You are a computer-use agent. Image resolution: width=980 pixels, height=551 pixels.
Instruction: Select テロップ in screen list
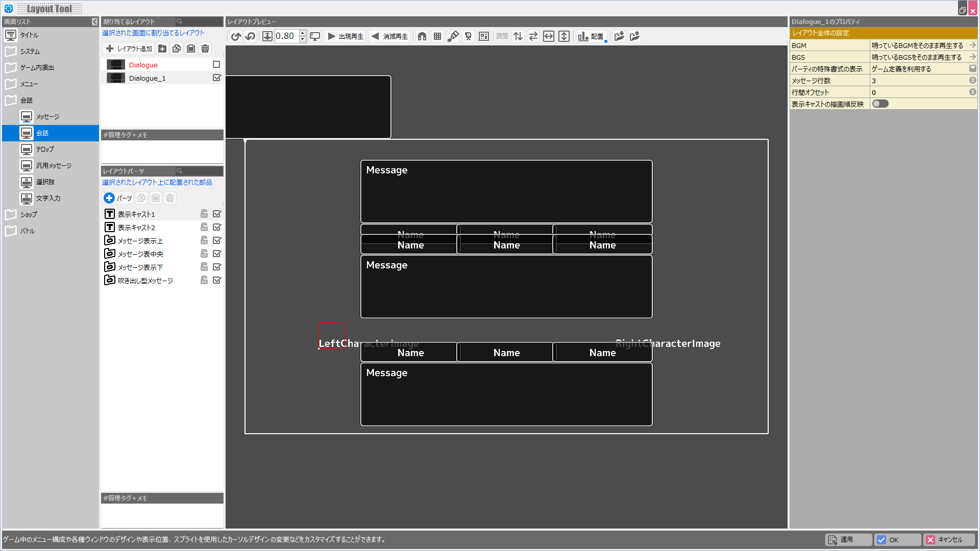[x=45, y=149]
